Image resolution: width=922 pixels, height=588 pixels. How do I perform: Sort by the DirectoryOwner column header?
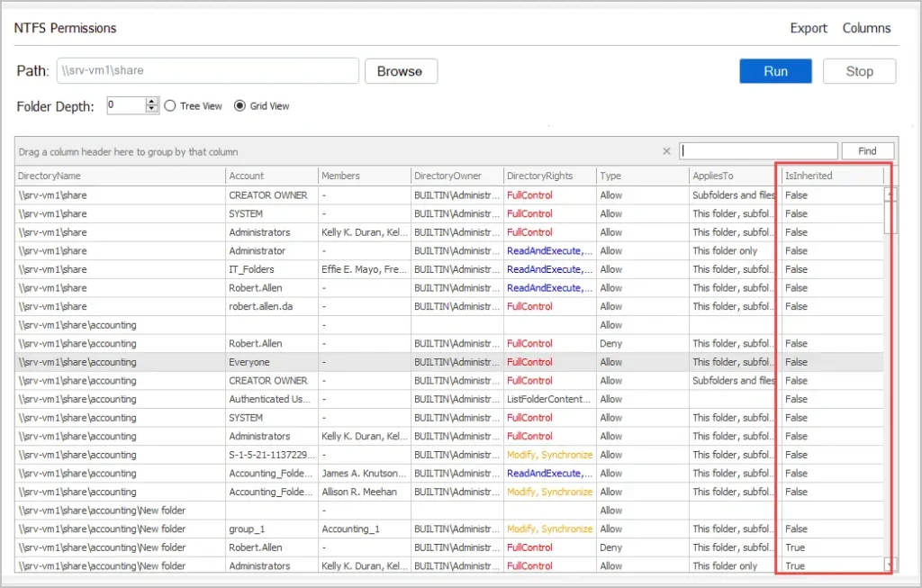[456, 176]
